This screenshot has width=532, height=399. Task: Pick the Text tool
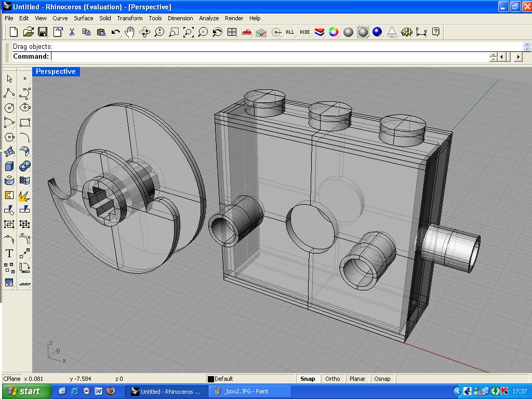coord(9,254)
